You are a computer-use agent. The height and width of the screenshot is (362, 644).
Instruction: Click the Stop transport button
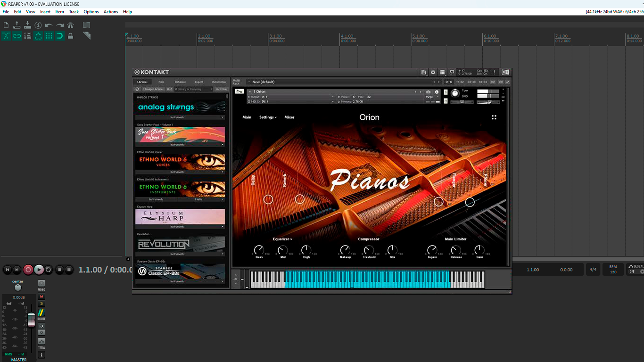(x=59, y=270)
